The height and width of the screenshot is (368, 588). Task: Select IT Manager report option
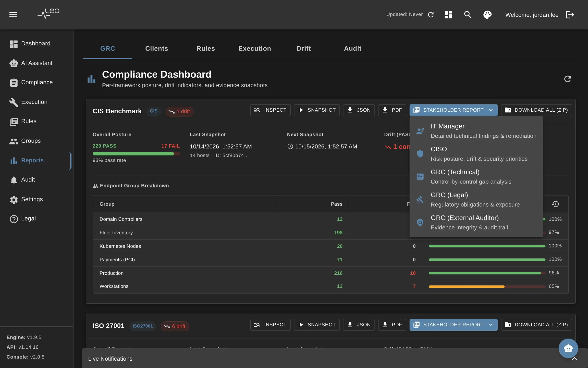click(476, 131)
